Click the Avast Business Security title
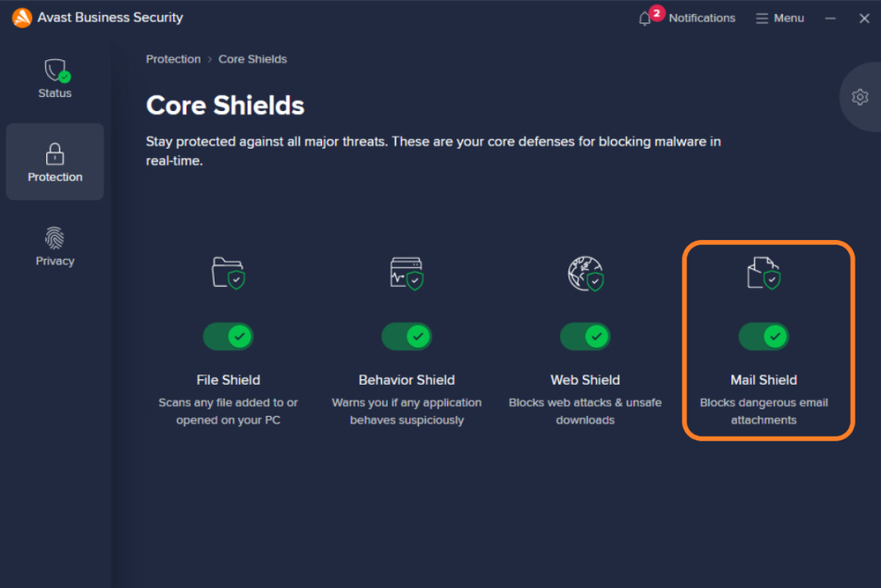Screen dimensions: 881x588 (110, 18)
